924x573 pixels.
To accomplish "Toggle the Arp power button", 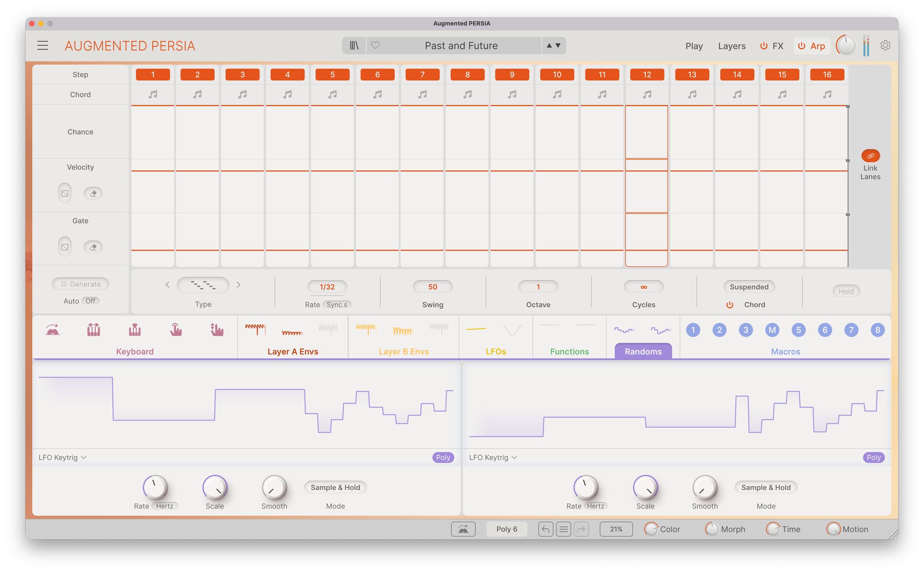I will click(802, 46).
